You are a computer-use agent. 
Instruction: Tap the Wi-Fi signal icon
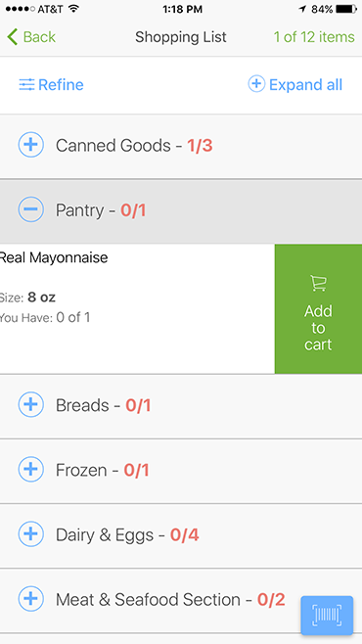click(x=73, y=9)
